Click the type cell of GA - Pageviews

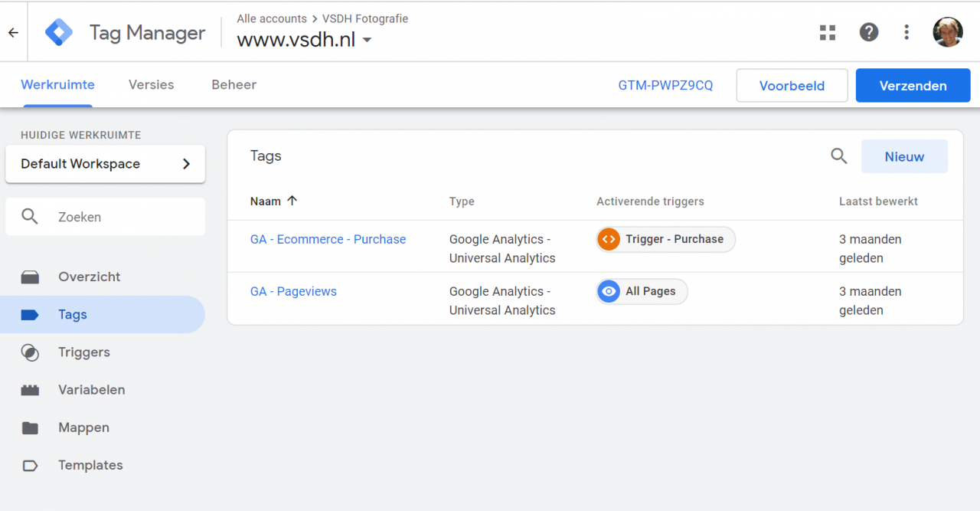click(x=502, y=300)
